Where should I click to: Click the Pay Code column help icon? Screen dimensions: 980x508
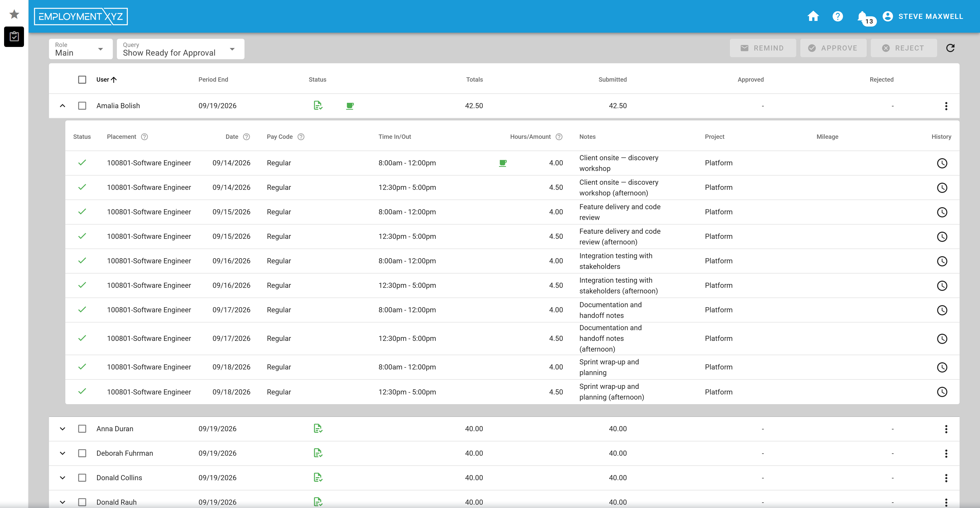pyautogui.click(x=301, y=137)
